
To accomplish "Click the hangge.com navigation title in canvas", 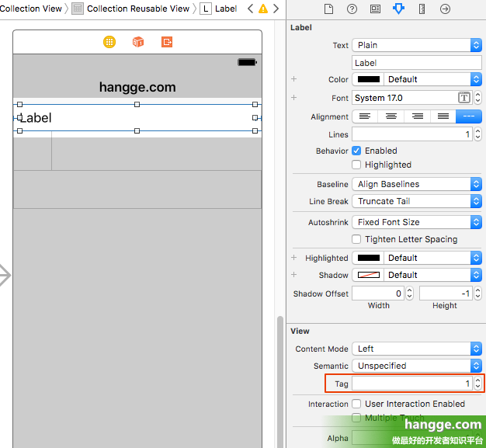I will tap(137, 87).
